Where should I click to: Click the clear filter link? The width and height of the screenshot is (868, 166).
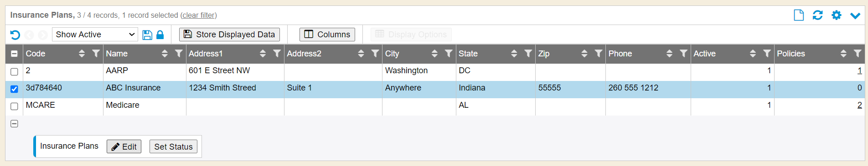point(199,15)
